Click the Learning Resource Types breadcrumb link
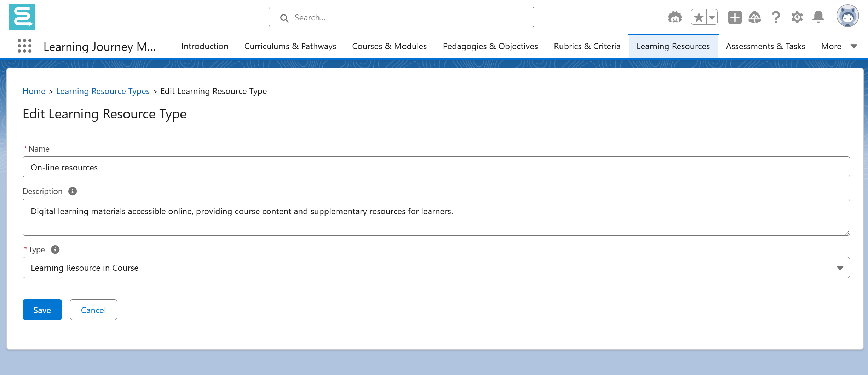Image resolution: width=868 pixels, height=375 pixels. click(x=103, y=91)
